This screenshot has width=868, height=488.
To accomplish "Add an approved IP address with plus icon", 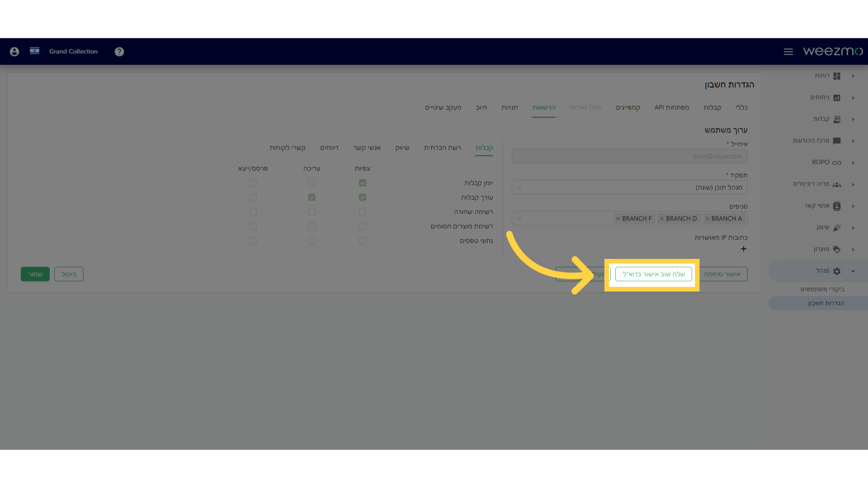I will click(x=744, y=249).
